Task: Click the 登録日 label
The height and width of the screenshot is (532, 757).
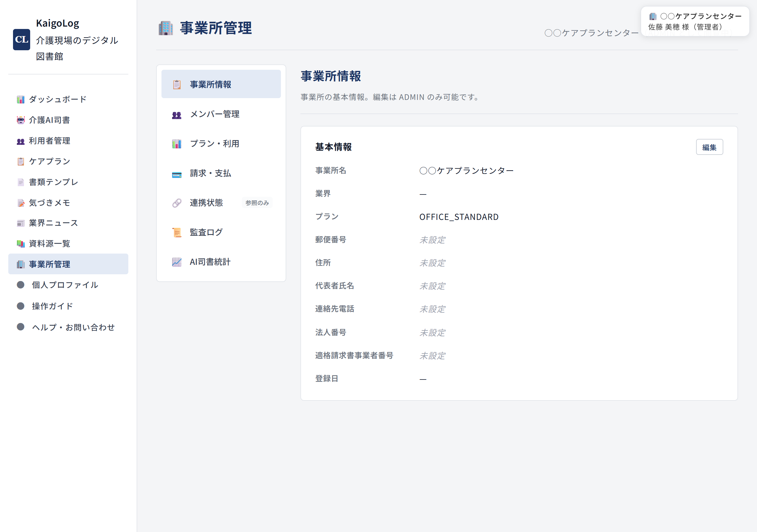Action: (327, 379)
